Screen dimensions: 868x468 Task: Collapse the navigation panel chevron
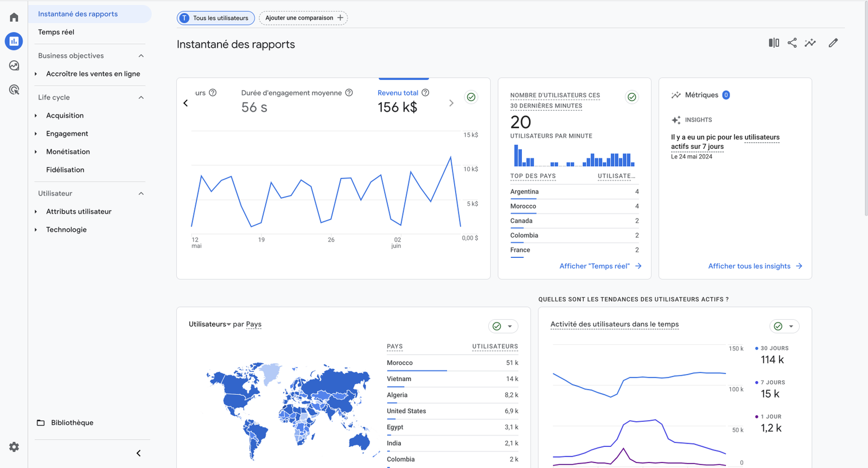(138, 453)
